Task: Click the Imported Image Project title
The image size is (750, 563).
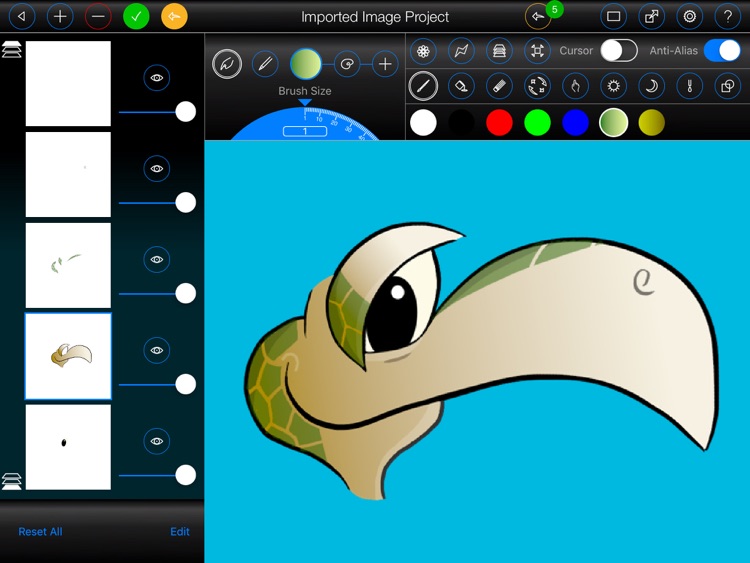Action: click(x=375, y=17)
